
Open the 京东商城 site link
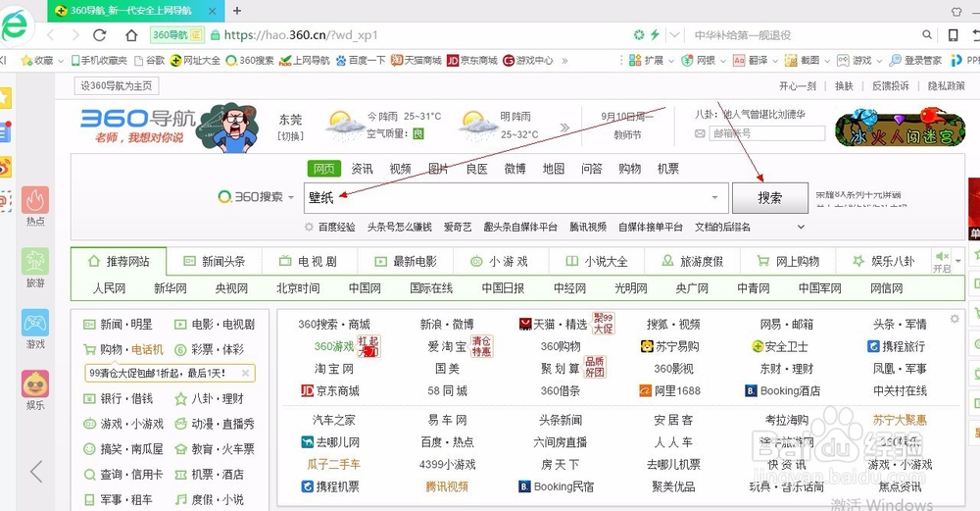click(330, 391)
